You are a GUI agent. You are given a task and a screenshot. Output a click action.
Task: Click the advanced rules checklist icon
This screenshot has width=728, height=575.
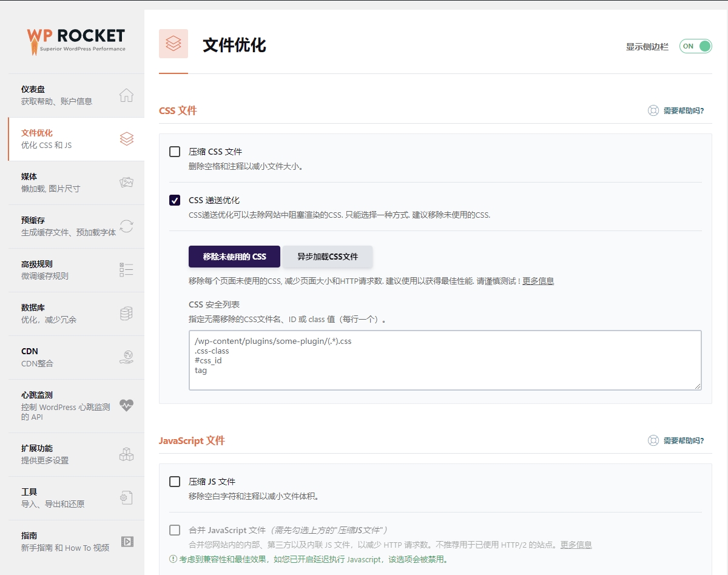point(126,270)
